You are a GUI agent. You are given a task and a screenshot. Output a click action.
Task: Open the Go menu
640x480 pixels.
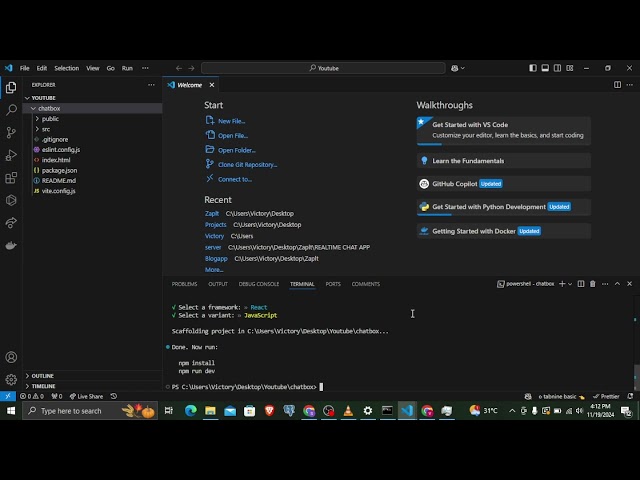point(111,68)
